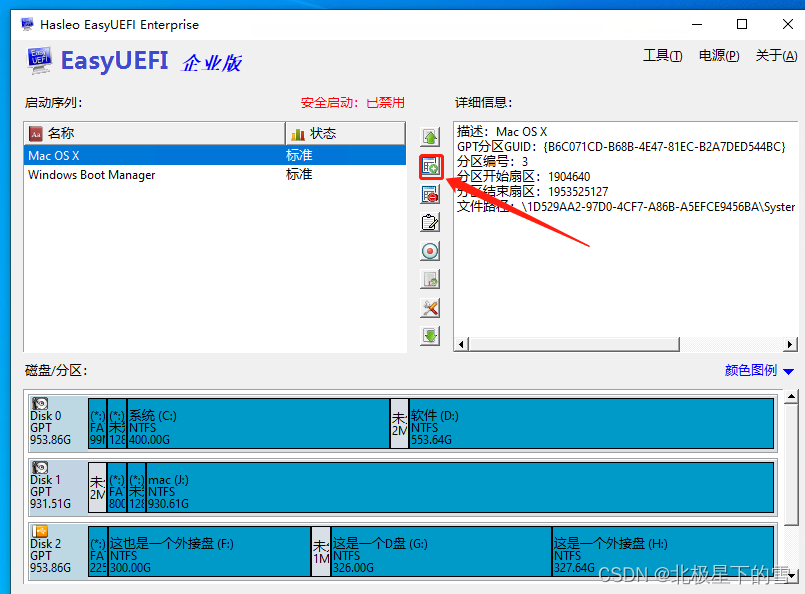Click the GPT分区GUID detail line
This screenshot has height=594, width=805.
tap(621, 147)
